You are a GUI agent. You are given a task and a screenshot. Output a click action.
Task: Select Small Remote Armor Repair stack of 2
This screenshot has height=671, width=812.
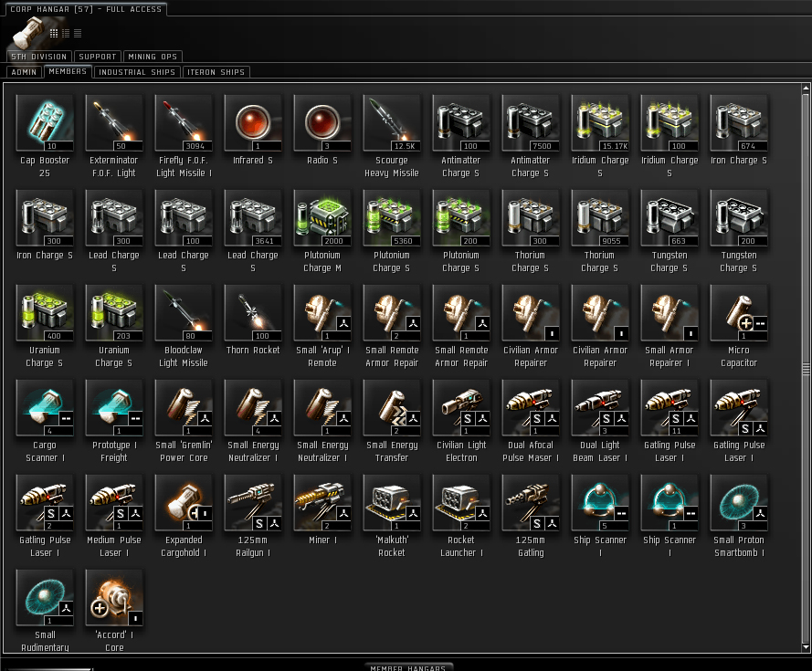(x=392, y=313)
